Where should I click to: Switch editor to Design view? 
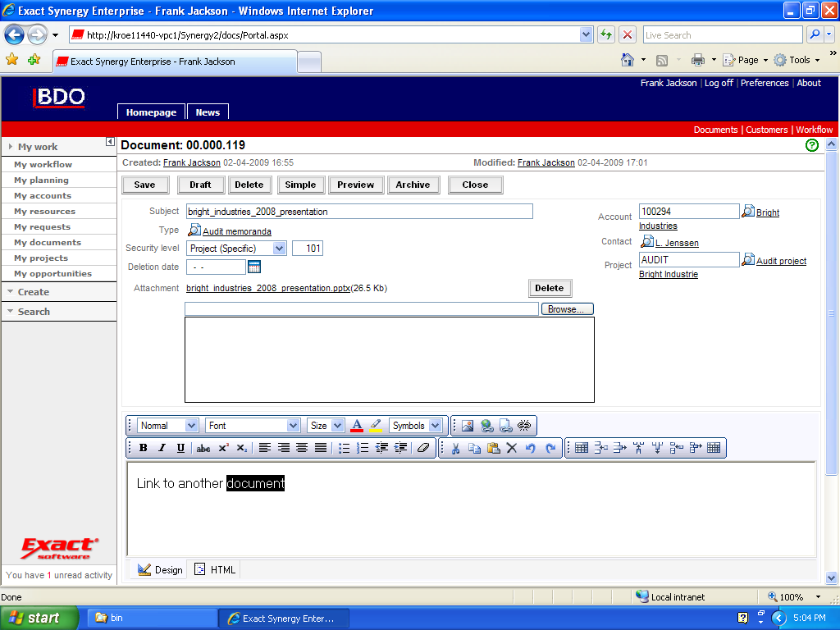[160, 569]
